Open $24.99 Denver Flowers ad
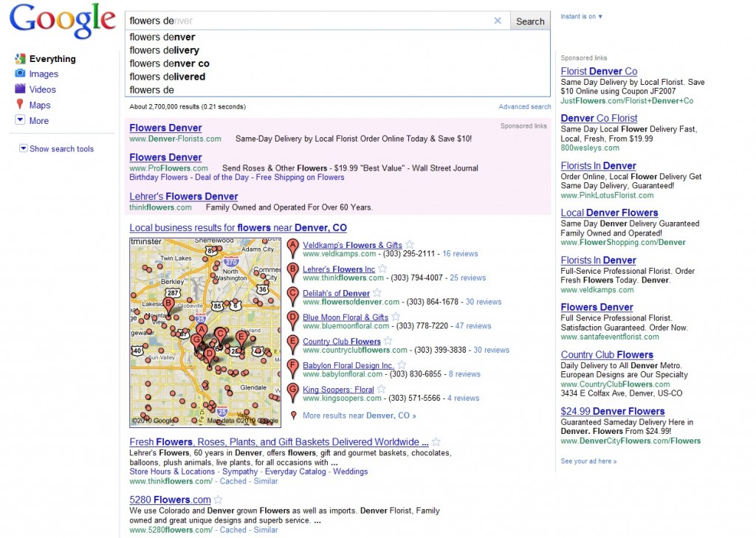 (613, 411)
